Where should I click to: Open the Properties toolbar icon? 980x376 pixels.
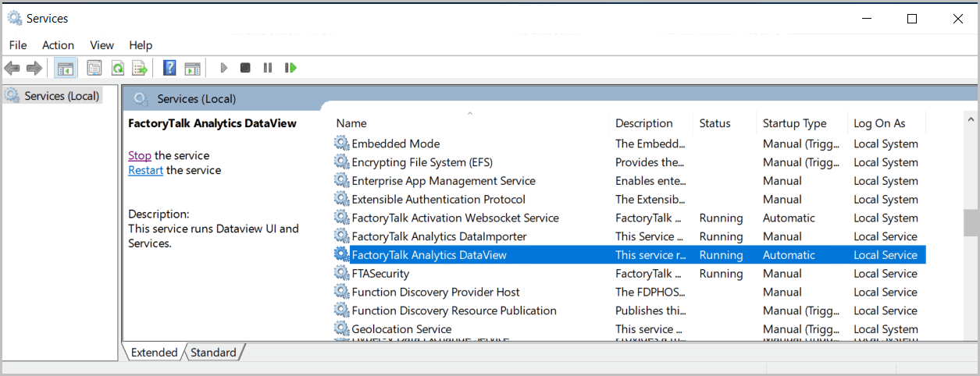[94, 68]
